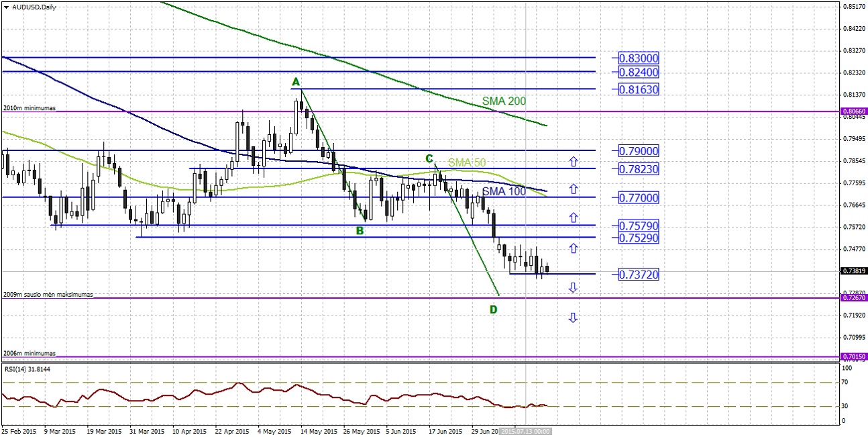Select the 0.79000 price label
Image resolution: width=868 pixels, height=437 pixels.
click(638, 152)
